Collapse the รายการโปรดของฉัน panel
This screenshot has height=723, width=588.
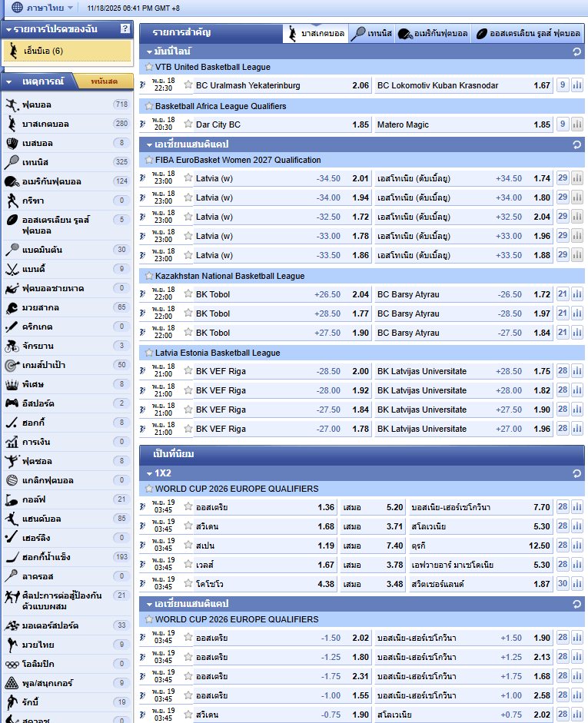click(x=8, y=28)
